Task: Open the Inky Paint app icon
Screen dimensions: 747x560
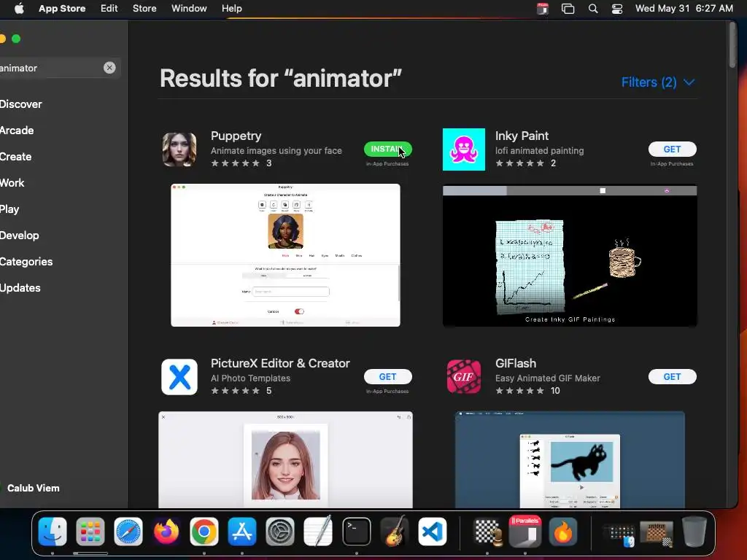Action: pos(463,149)
